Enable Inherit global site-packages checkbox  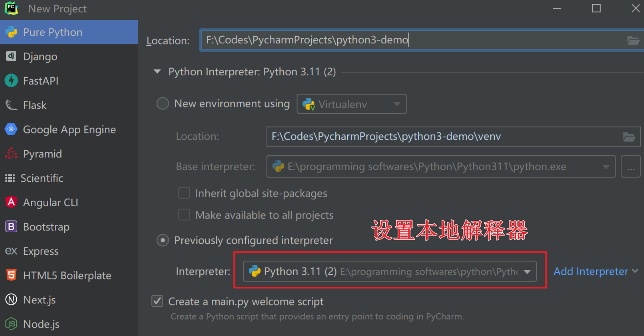tap(184, 193)
